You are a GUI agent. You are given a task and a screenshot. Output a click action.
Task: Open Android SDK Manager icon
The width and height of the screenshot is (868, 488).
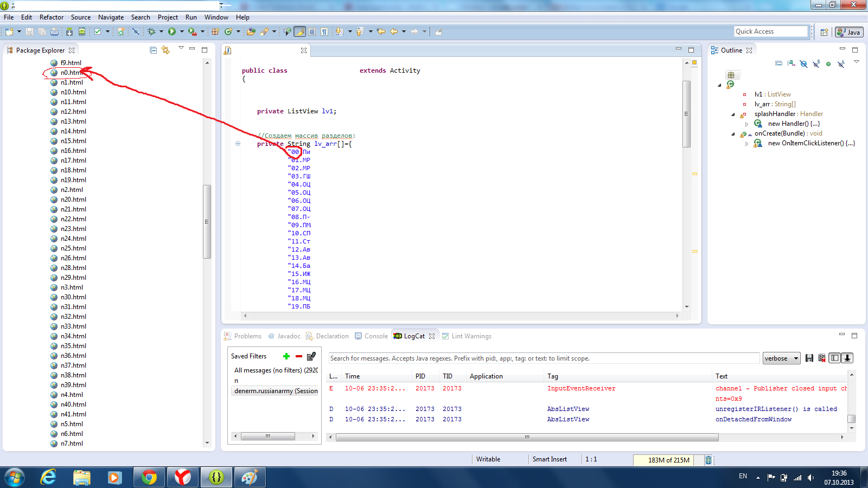point(69,31)
